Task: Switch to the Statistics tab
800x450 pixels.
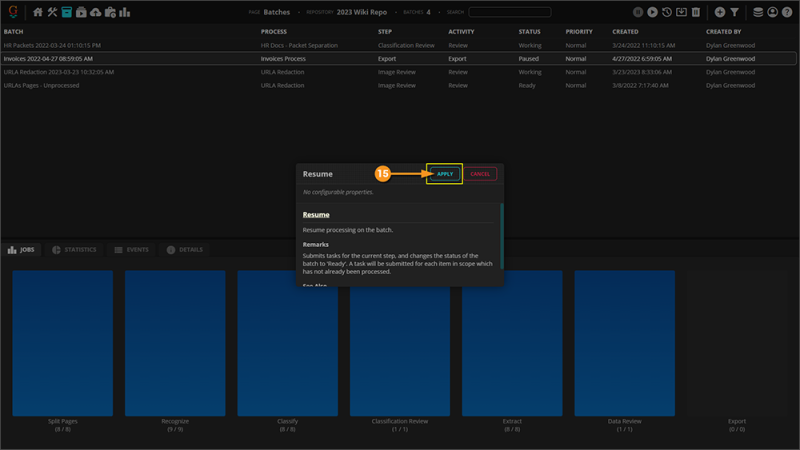Action: (74, 250)
